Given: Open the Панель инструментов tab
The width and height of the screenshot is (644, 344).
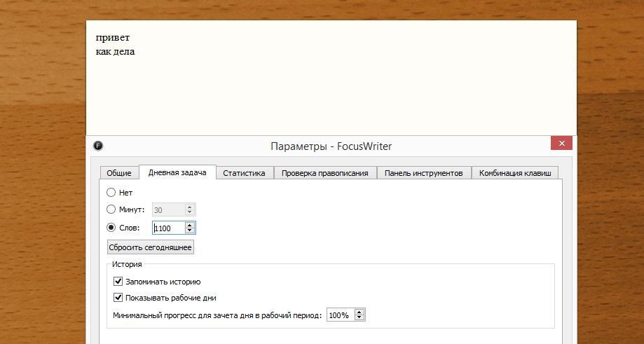Looking at the screenshot, I should pyautogui.click(x=423, y=173).
